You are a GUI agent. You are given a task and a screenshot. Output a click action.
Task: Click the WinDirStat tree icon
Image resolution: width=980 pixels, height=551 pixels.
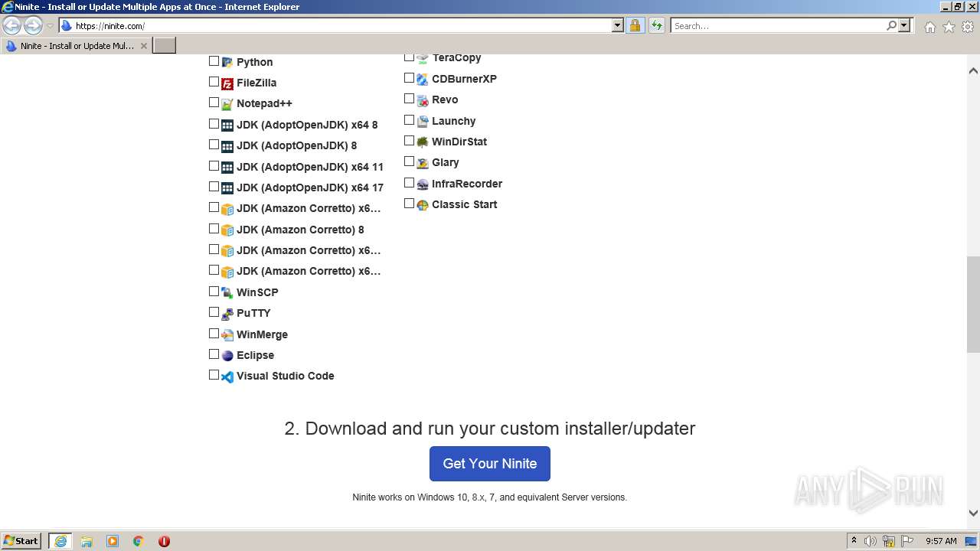coord(422,142)
